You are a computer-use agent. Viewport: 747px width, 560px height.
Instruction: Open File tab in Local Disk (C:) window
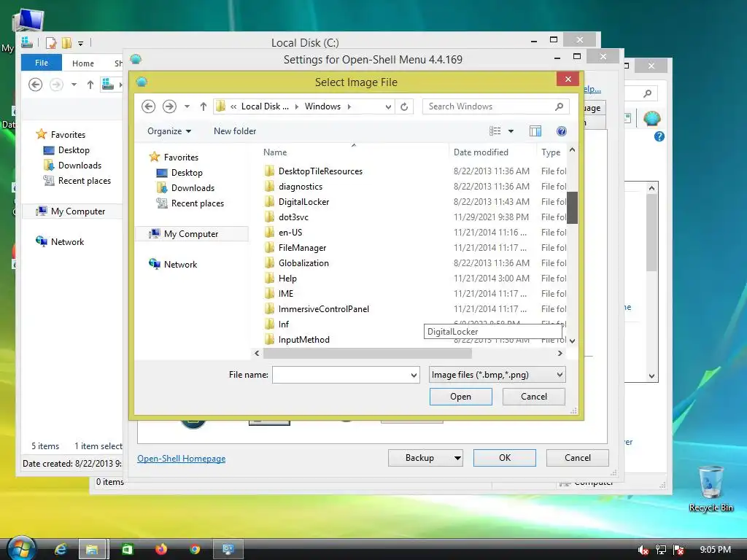tap(42, 63)
